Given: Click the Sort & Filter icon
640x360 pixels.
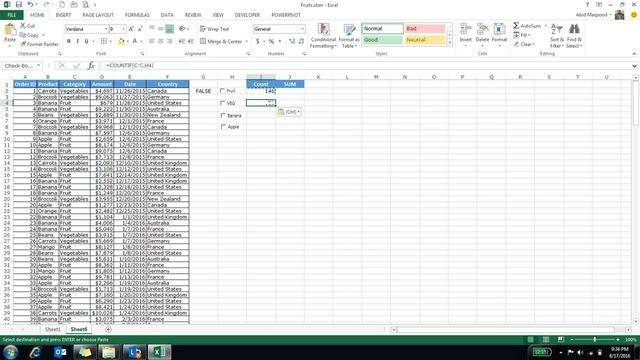Looking at the screenshot, I should point(556,29).
